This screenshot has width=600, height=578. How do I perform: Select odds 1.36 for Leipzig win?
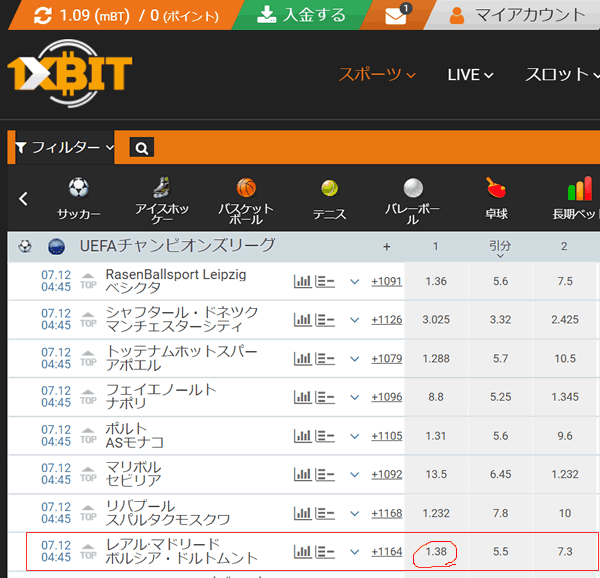point(436,282)
